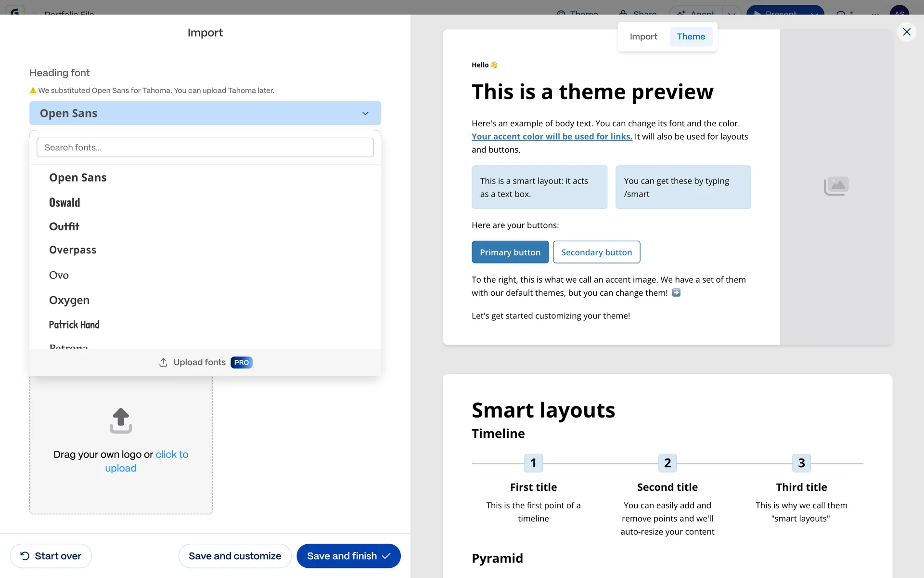Choose Patrick Hand font option

(74, 325)
